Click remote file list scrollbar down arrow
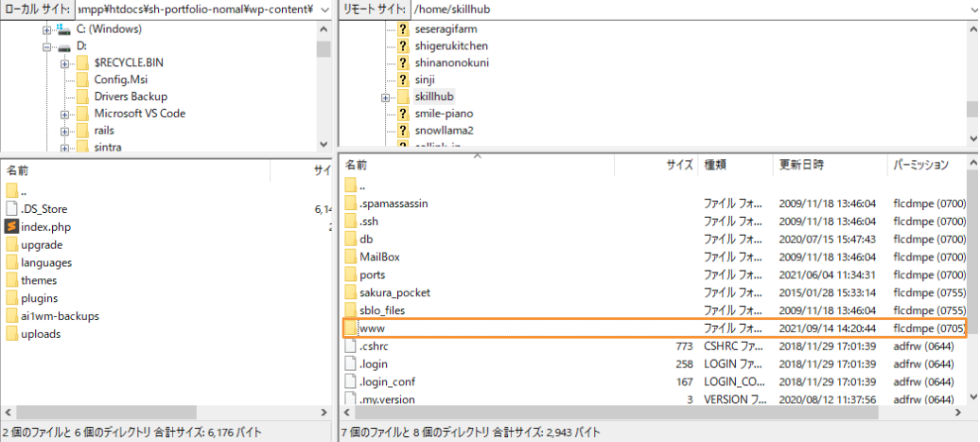This screenshot has height=442, width=980. (972, 398)
